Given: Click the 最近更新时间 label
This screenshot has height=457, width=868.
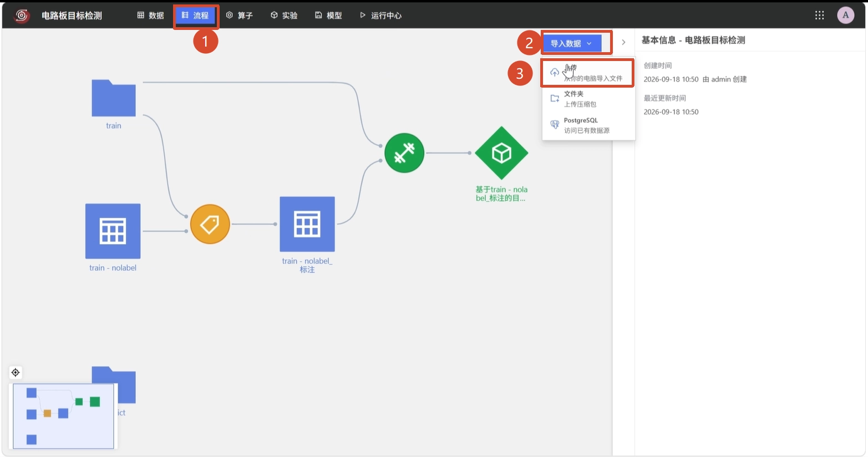Looking at the screenshot, I should 664,98.
